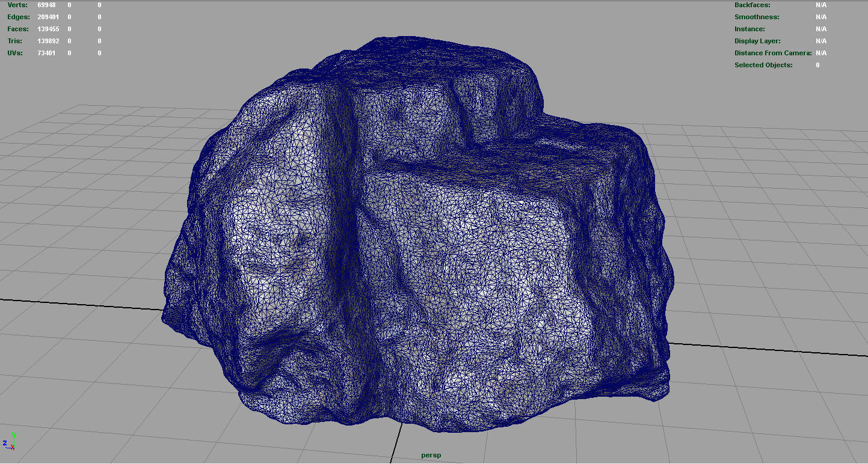
Task: Click the 'Backfaces:' label
Action: (752, 5)
